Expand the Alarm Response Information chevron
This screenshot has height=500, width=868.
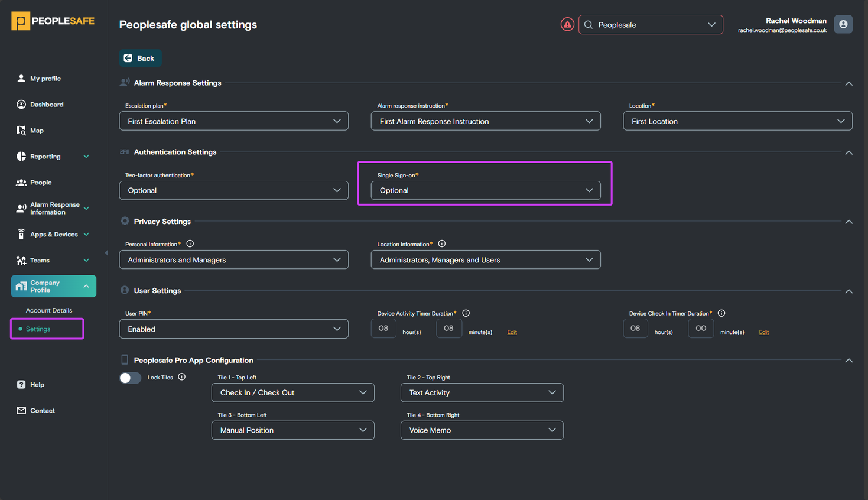86,209
